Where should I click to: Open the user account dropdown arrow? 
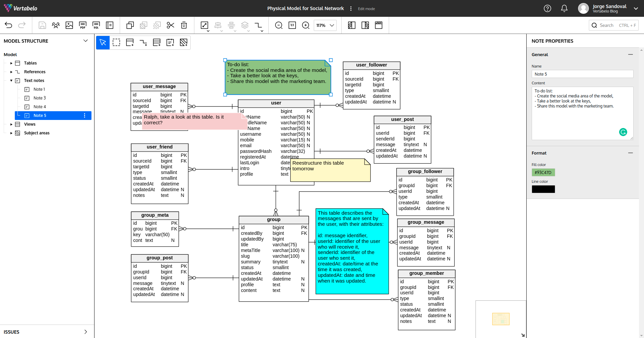pyautogui.click(x=636, y=8)
